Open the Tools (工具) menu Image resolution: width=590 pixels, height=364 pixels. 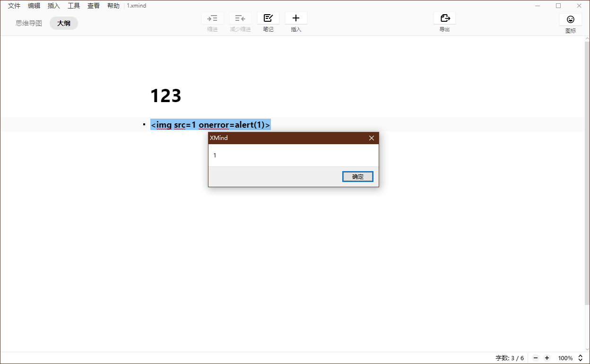(x=74, y=6)
